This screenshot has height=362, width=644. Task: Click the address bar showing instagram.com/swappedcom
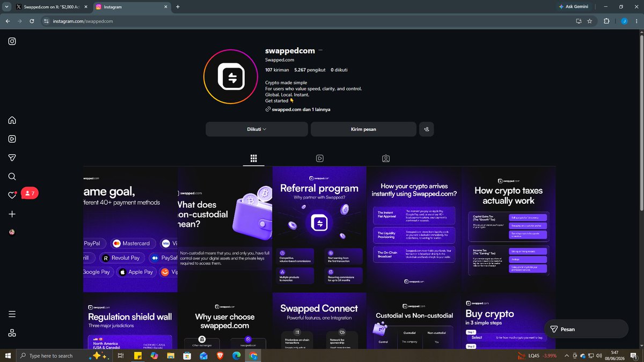point(309,21)
